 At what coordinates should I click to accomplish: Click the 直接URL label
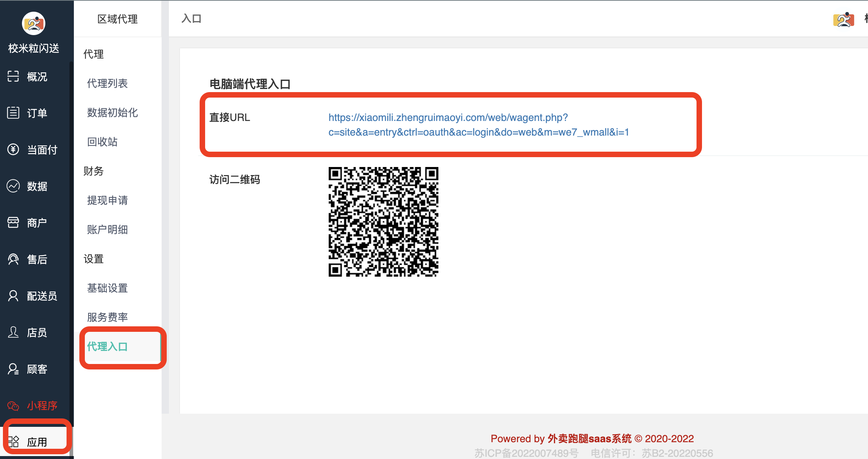(230, 117)
